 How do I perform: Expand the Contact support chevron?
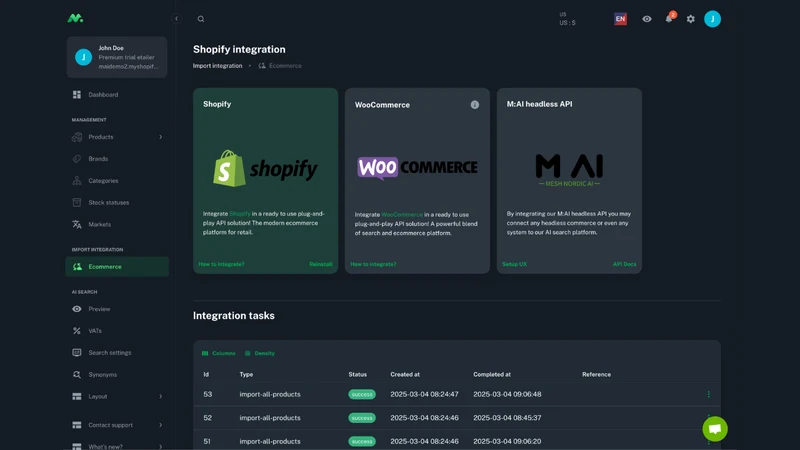click(x=160, y=425)
